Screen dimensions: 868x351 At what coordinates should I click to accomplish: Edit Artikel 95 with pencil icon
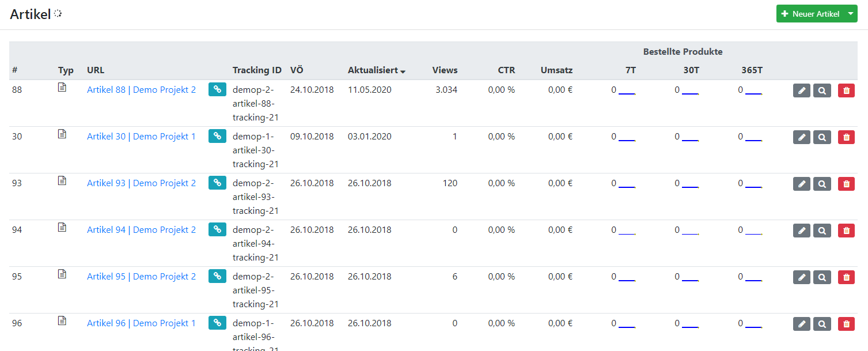(x=802, y=277)
